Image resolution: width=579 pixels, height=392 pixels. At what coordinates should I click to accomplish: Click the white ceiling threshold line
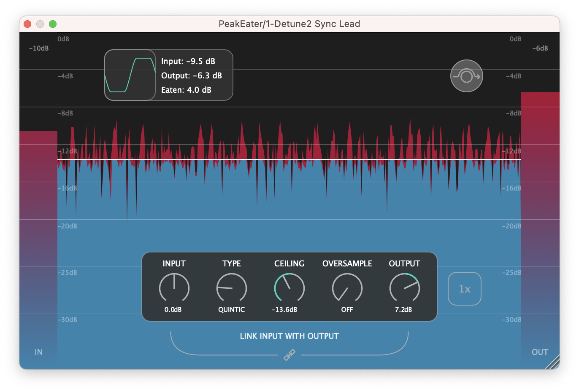coord(289,159)
